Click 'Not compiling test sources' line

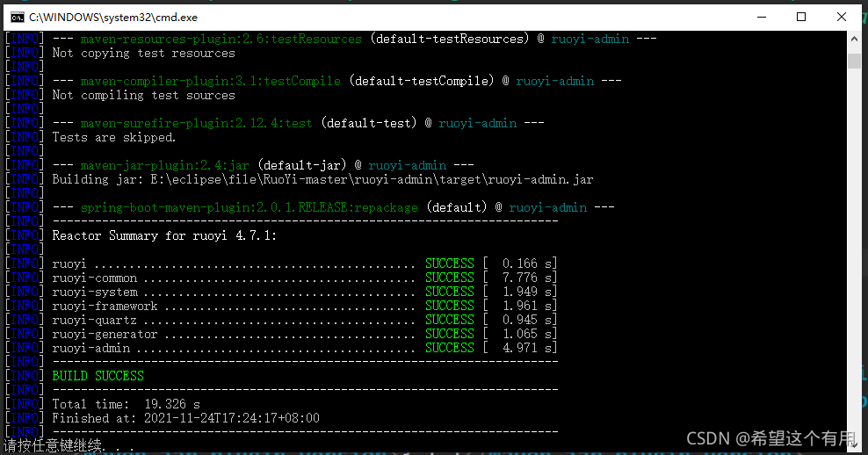click(x=144, y=95)
